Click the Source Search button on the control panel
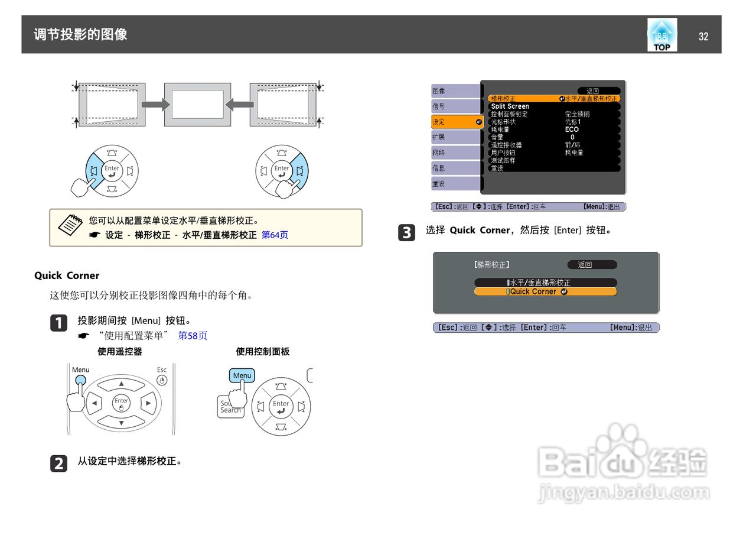The image size is (756, 535). (x=230, y=408)
